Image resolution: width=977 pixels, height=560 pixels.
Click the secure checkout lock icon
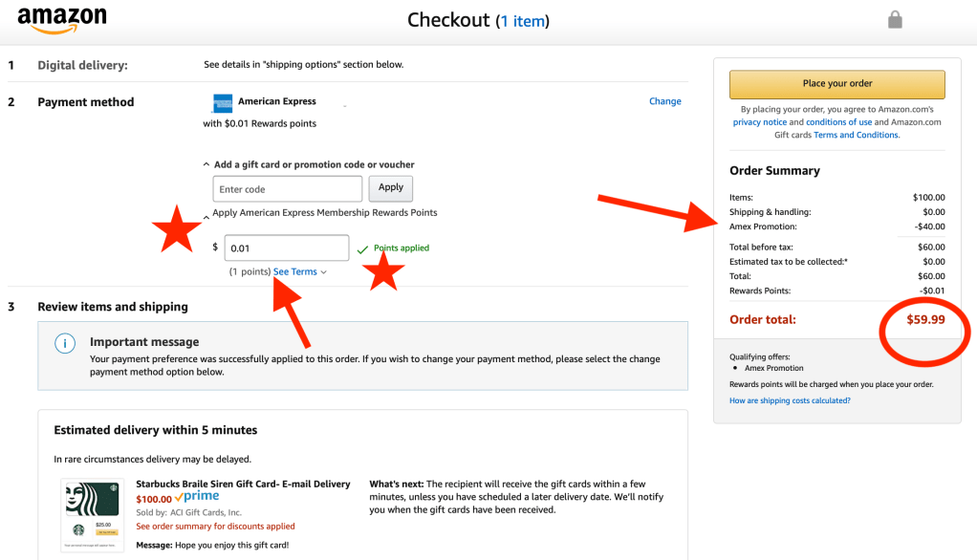tap(895, 19)
